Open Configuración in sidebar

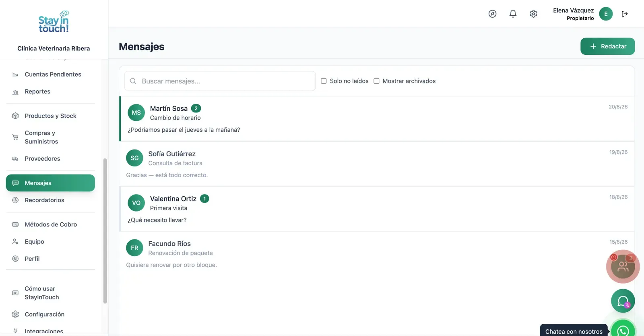pos(50,314)
